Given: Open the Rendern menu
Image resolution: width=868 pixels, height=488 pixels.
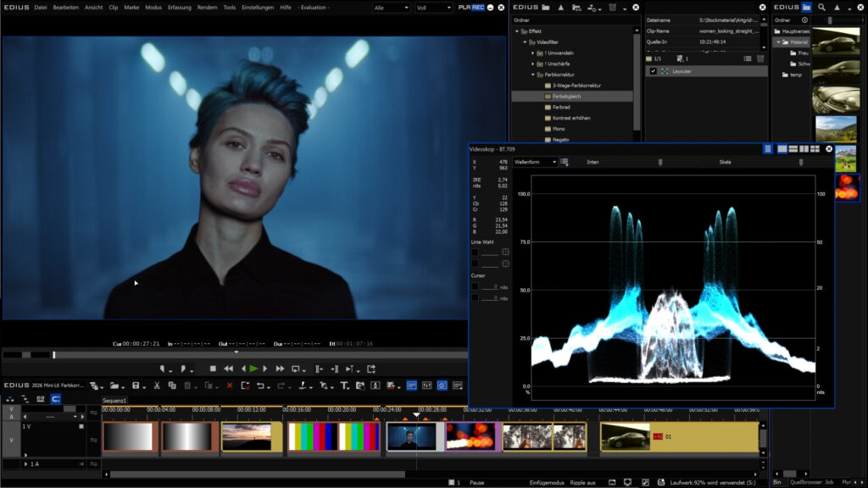Looking at the screenshot, I should pos(206,7).
